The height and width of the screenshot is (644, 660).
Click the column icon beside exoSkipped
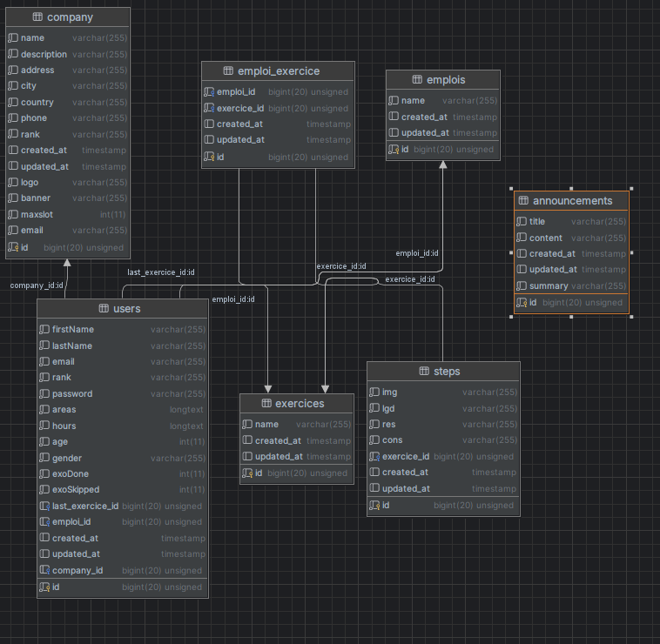(x=44, y=490)
